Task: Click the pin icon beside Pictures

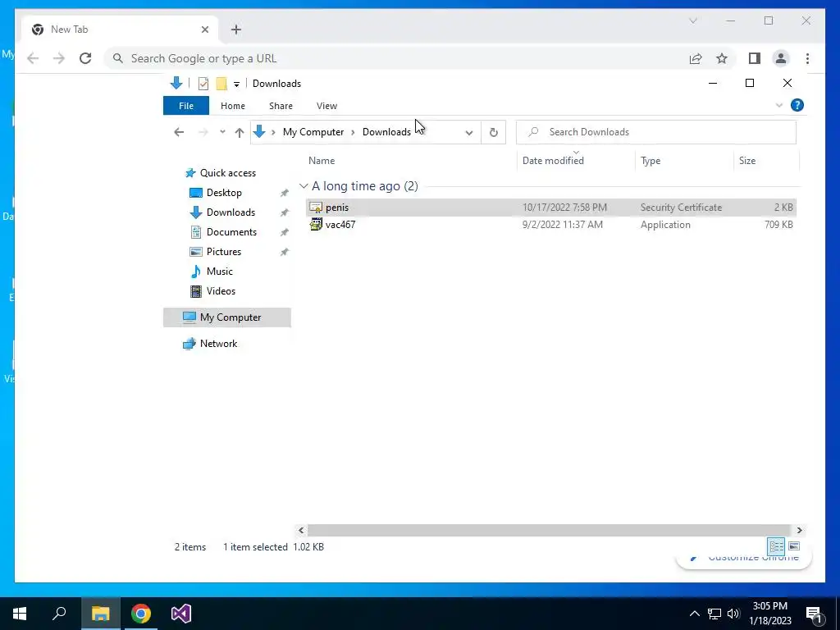Action: click(x=285, y=252)
